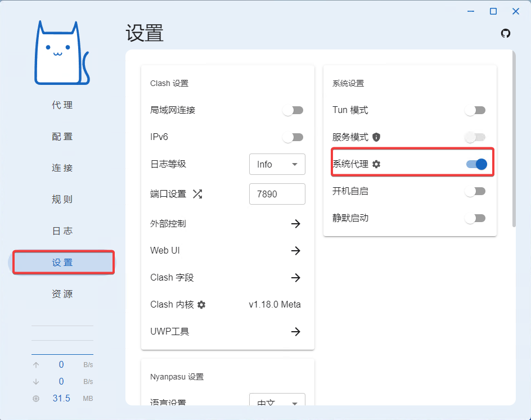Click the settings page vertical scrollbar

click(514, 139)
